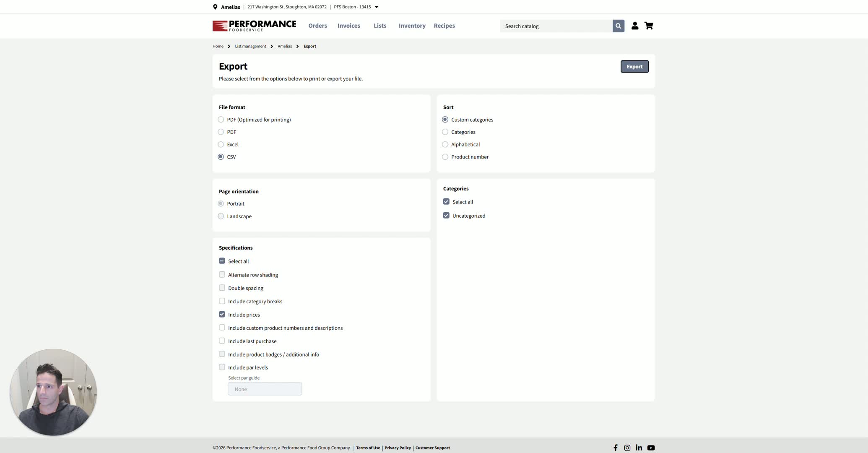Image resolution: width=868 pixels, height=453 pixels.
Task: Open the Lists menu
Action: click(x=380, y=26)
